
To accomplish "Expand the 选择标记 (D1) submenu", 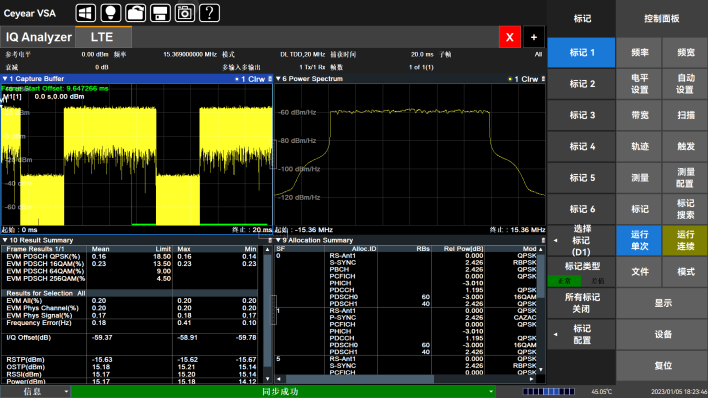I will [x=582, y=240].
